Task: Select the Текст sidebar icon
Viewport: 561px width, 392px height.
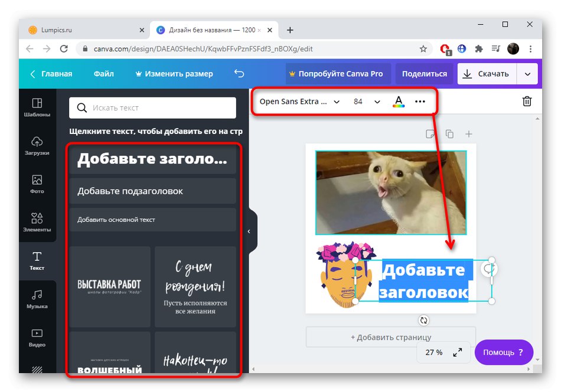Action: pyautogui.click(x=37, y=262)
